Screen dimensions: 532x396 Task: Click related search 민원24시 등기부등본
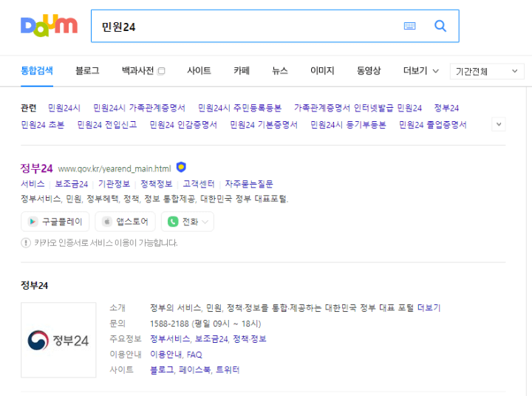[x=348, y=125]
